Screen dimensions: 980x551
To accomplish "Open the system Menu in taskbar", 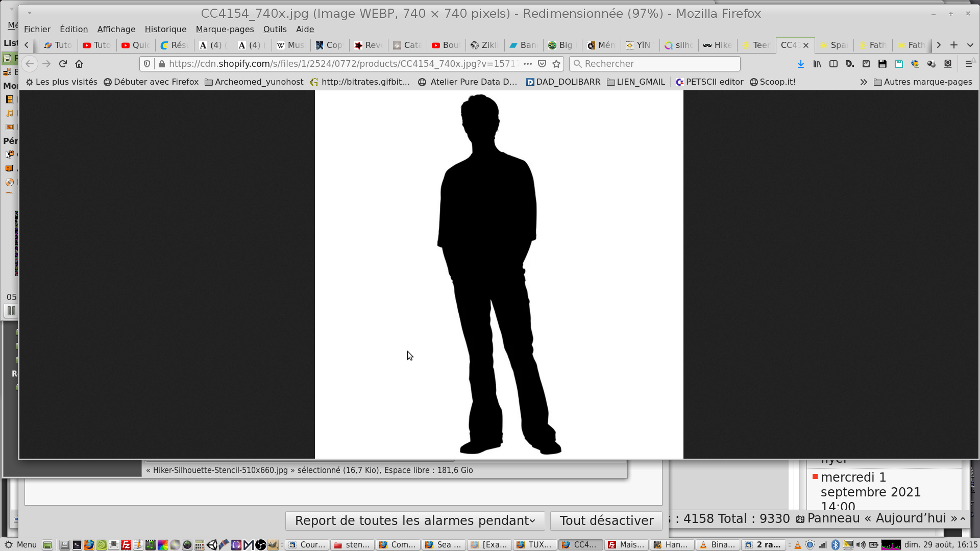I will pos(21,544).
